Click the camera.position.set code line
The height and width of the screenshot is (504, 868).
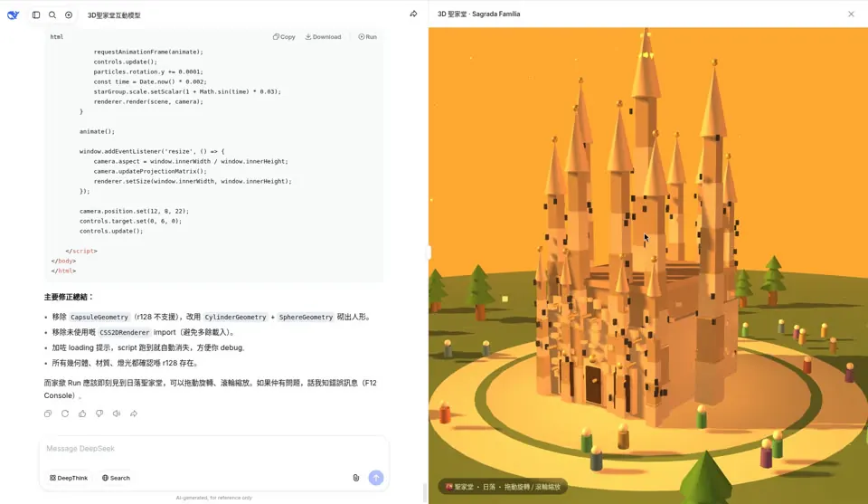tap(134, 211)
